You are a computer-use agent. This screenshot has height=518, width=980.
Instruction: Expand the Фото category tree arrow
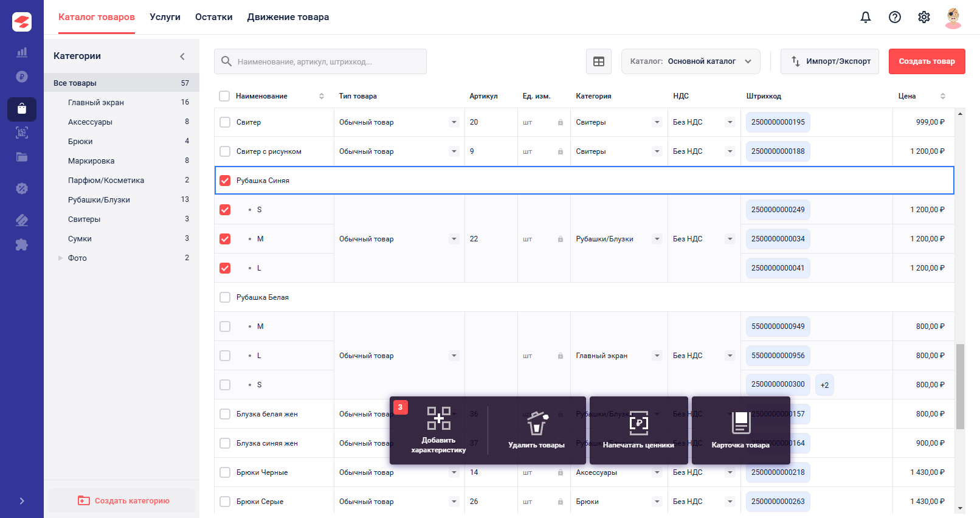60,258
